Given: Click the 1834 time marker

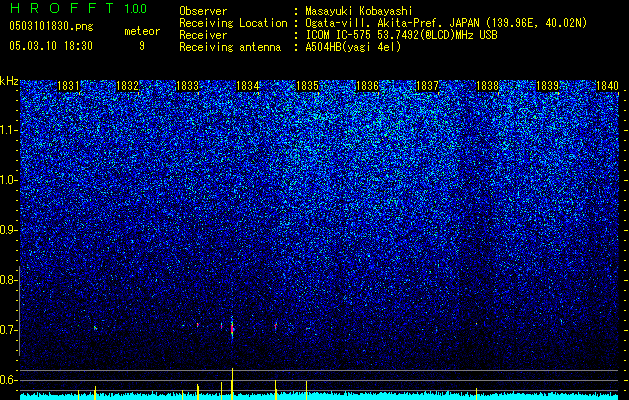Looking at the screenshot, I should [248, 86].
